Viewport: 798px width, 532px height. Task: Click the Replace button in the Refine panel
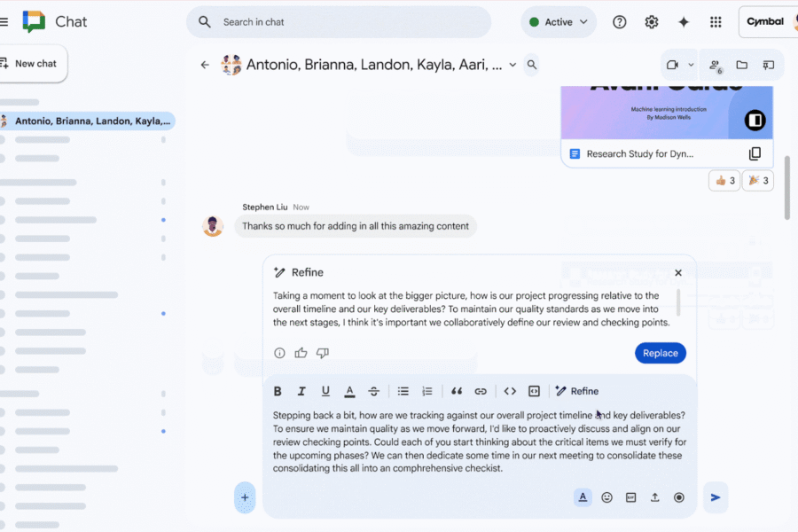pos(660,352)
